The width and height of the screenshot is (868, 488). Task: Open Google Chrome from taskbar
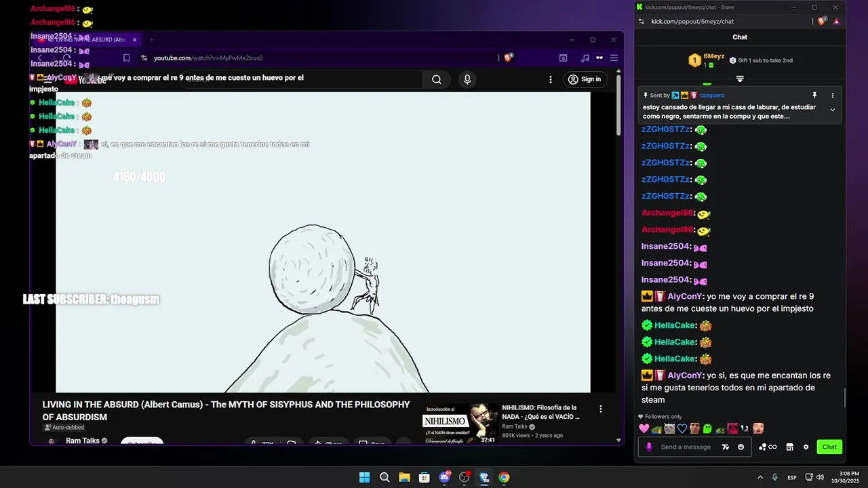coord(504,477)
